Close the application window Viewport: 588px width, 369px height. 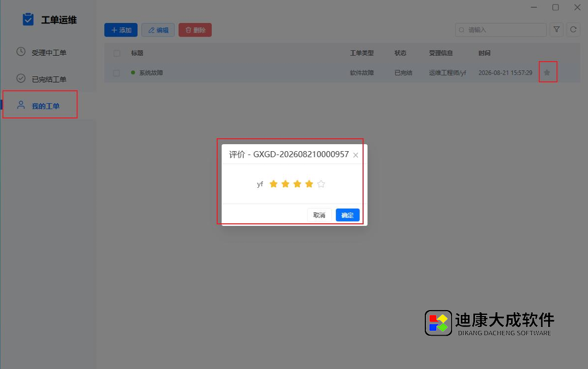[578, 8]
